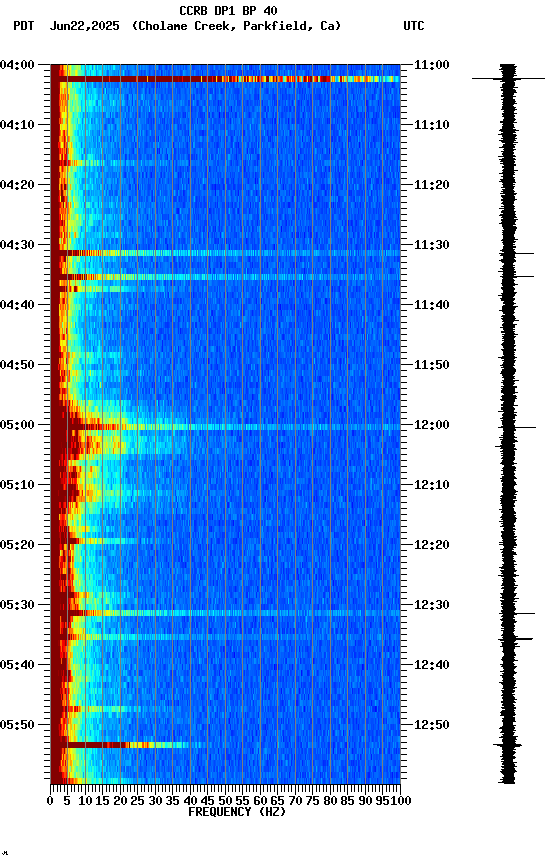552x864 pixels.
Task: Click the 50 Hz frequency axis label
Action: [x=225, y=801]
